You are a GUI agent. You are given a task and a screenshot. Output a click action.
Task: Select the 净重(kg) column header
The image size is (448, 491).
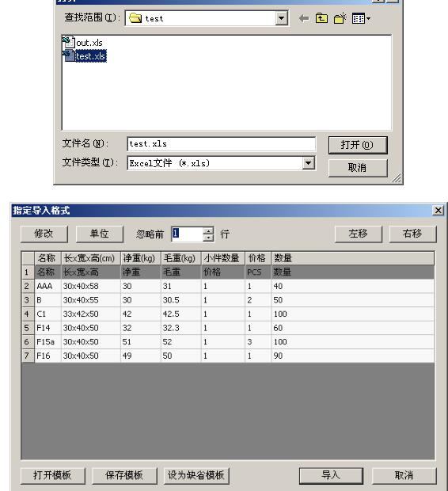[x=140, y=258]
